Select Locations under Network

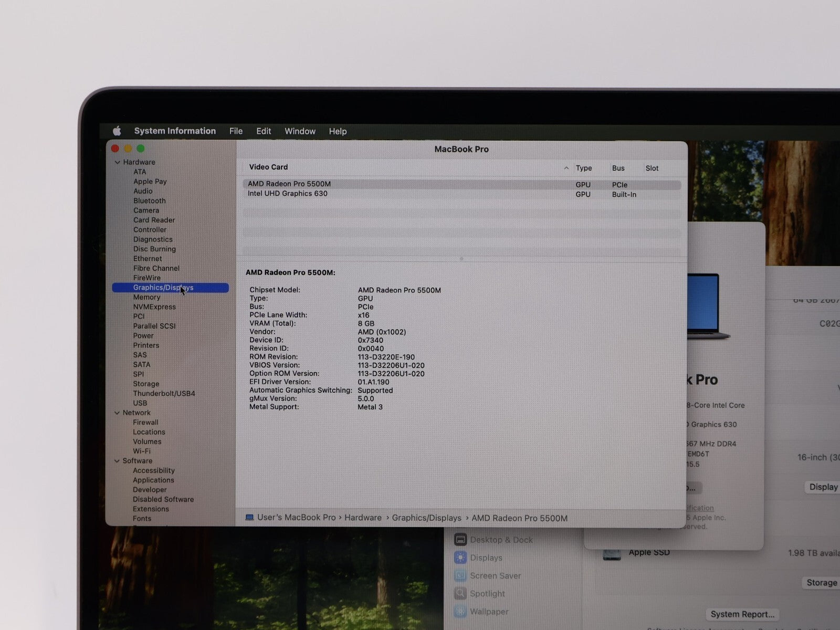(149, 432)
